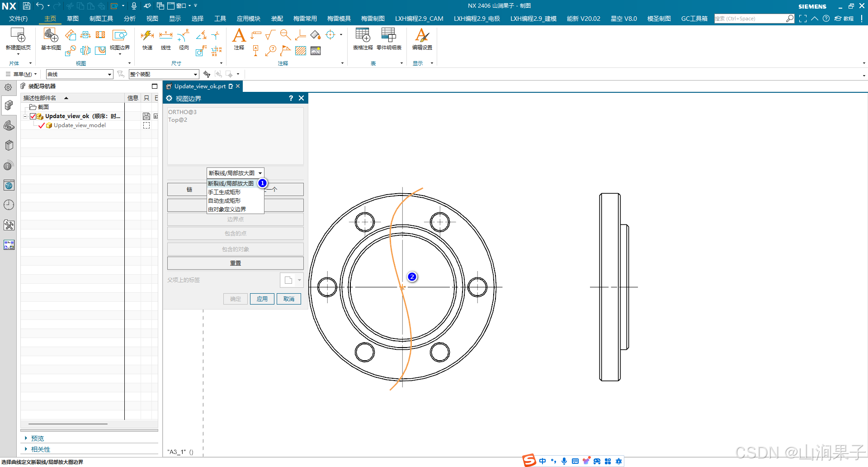This screenshot has height=467, width=868.
Task: Open the 菜单(M) dropdown
Action: [x=21, y=74]
